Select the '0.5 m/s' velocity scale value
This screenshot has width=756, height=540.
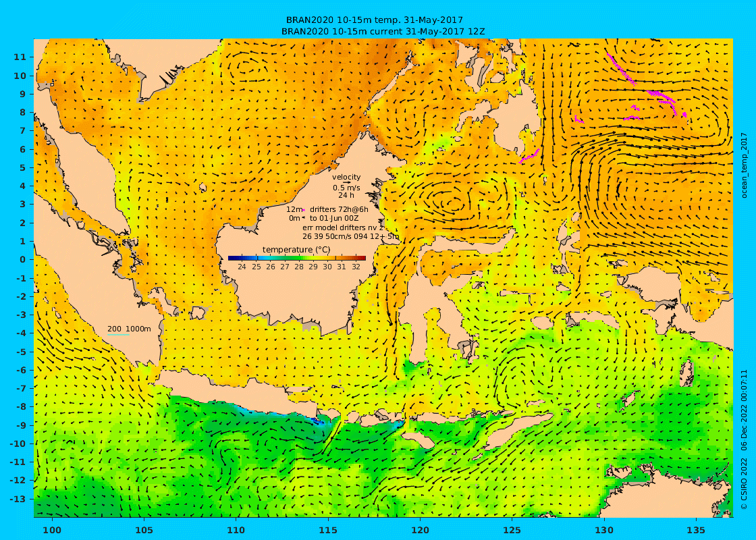[346, 188]
